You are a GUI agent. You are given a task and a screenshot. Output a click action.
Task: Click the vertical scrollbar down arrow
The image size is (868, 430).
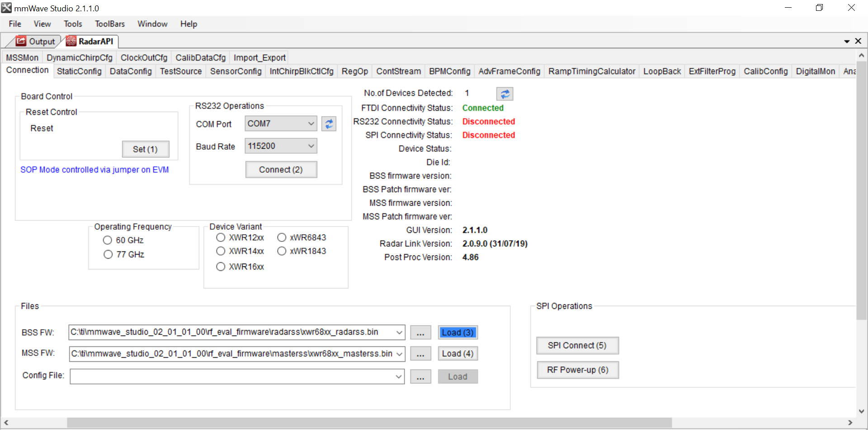pyautogui.click(x=861, y=411)
